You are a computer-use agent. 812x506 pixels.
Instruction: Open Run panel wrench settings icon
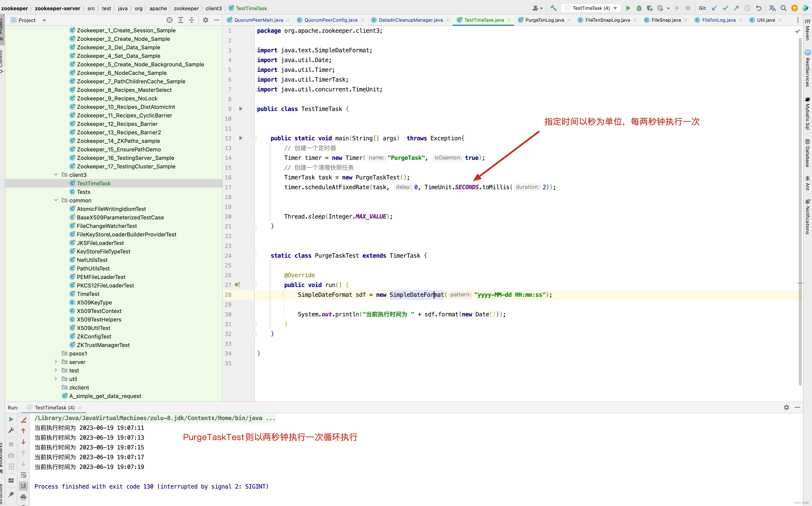coord(11,430)
